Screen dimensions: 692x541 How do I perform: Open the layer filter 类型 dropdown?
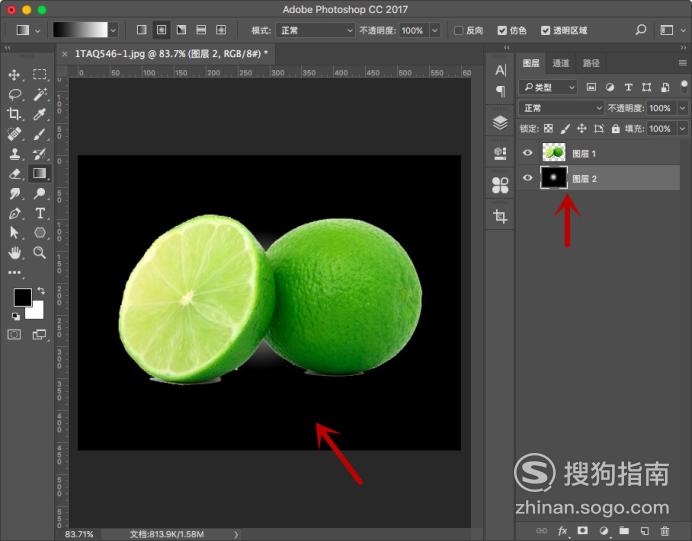tap(549, 87)
